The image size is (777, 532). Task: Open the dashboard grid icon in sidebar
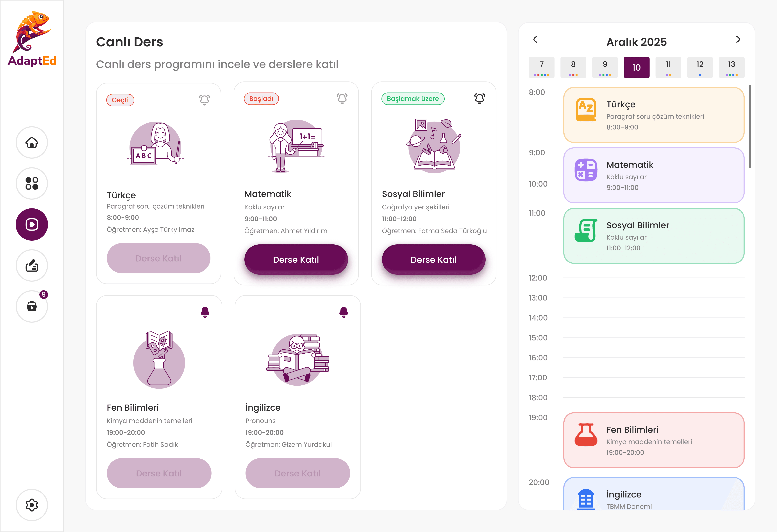click(x=32, y=184)
